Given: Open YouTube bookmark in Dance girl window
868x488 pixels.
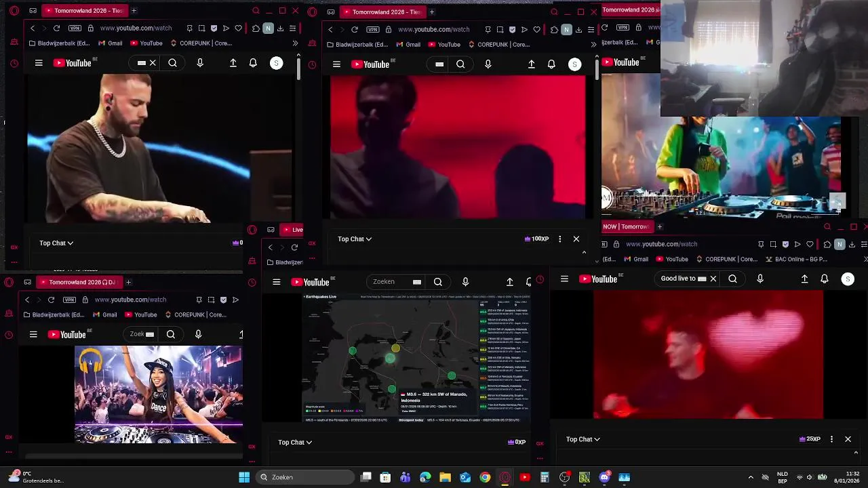Looking at the screenshot, I should [x=140, y=314].
